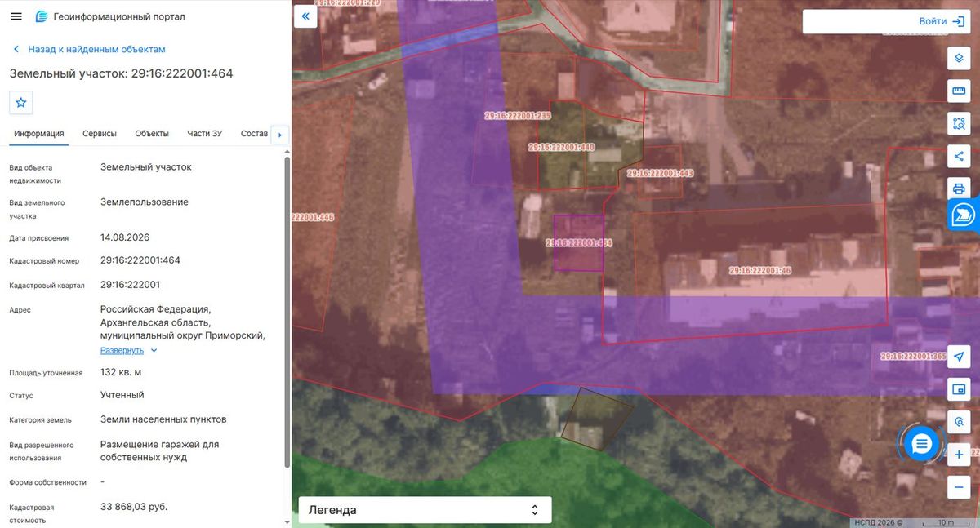Zoom out on the map
This screenshot has width=980, height=528.
[x=959, y=487]
